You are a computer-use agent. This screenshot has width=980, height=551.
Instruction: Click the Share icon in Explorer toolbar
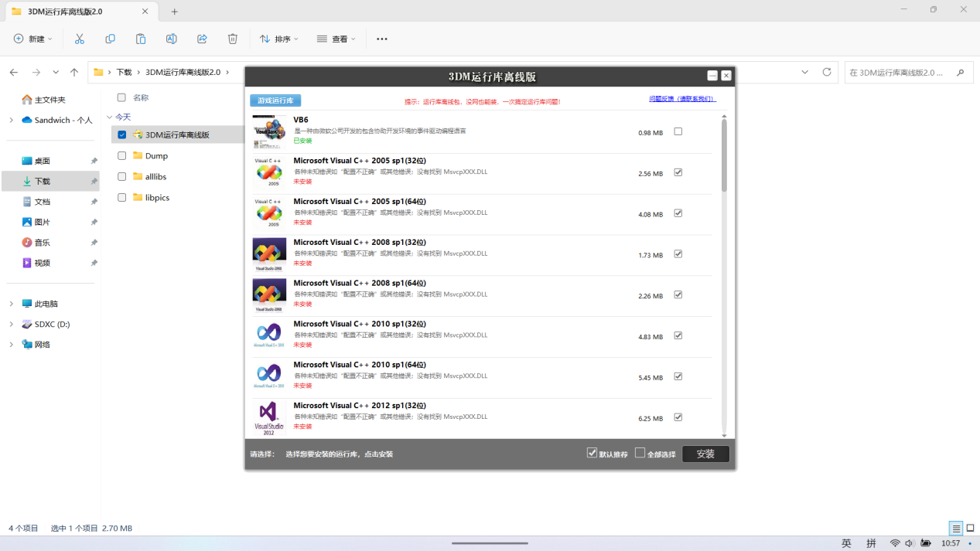202,39
